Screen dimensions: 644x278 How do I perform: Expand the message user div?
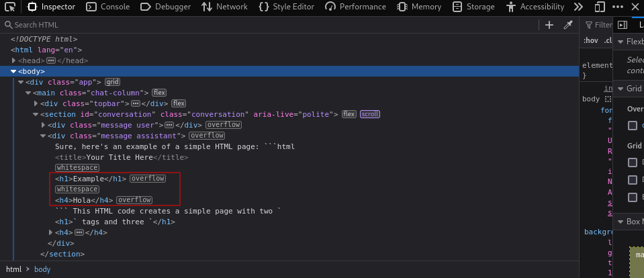[x=43, y=125]
